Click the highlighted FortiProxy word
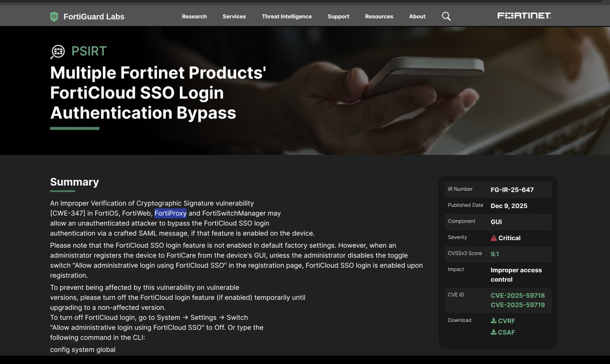 pyautogui.click(x=170, y=213)
